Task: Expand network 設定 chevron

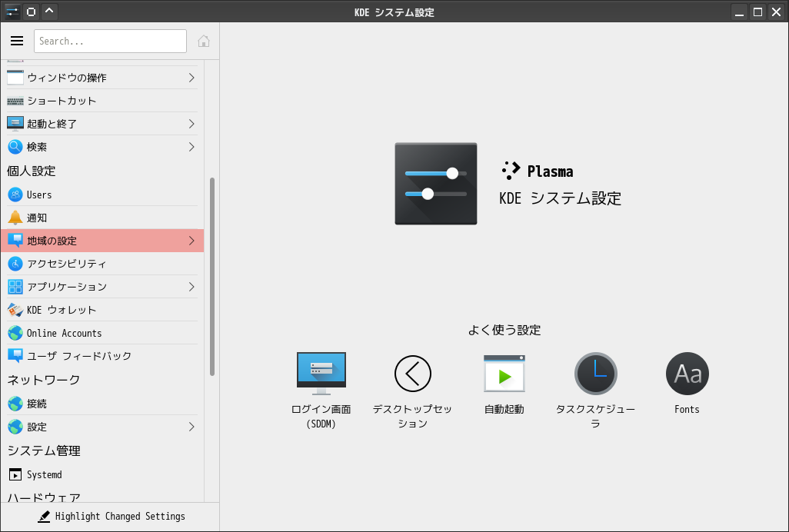Action: click(x=191, y=427)
